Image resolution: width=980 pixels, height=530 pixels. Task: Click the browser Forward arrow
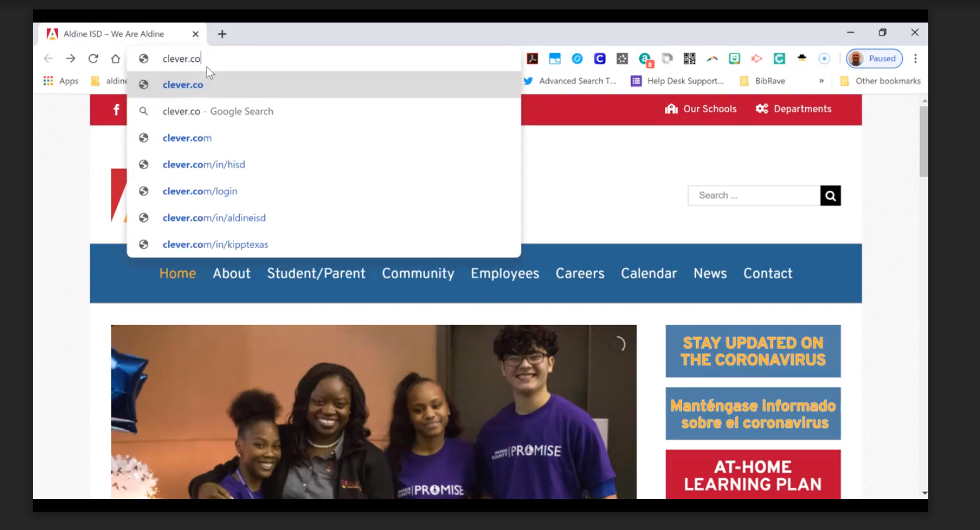pyautogui.click(x=71, y=59)
